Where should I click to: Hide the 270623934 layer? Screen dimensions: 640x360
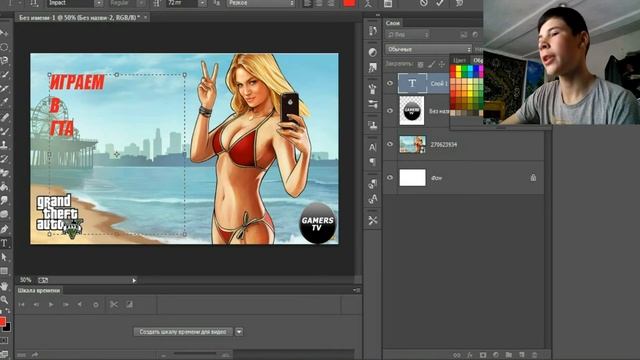click(x=390, y=144)
